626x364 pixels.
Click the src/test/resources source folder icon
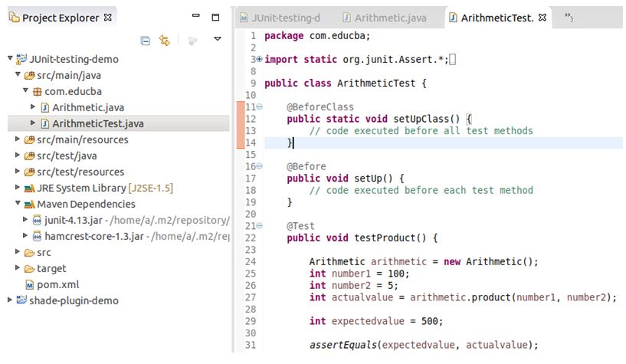tap(30, 172)
